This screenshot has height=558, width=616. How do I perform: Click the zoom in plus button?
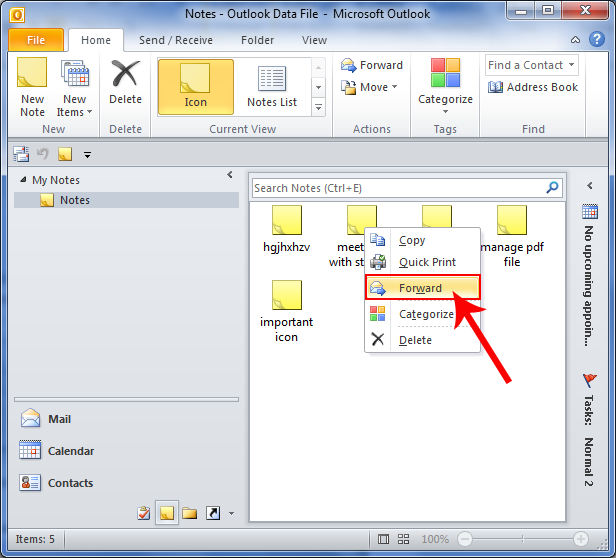tap(581, 539)
